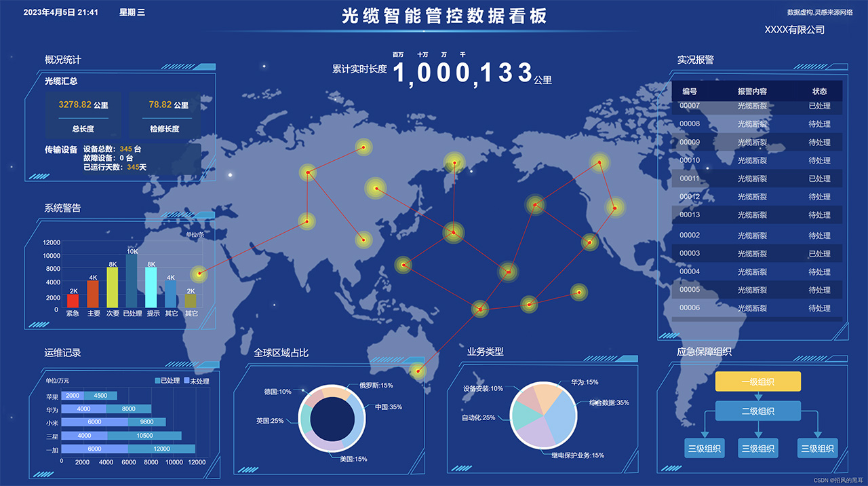Click the XXXX有限公司 company name
868x486 pixels.
(794, 30)
